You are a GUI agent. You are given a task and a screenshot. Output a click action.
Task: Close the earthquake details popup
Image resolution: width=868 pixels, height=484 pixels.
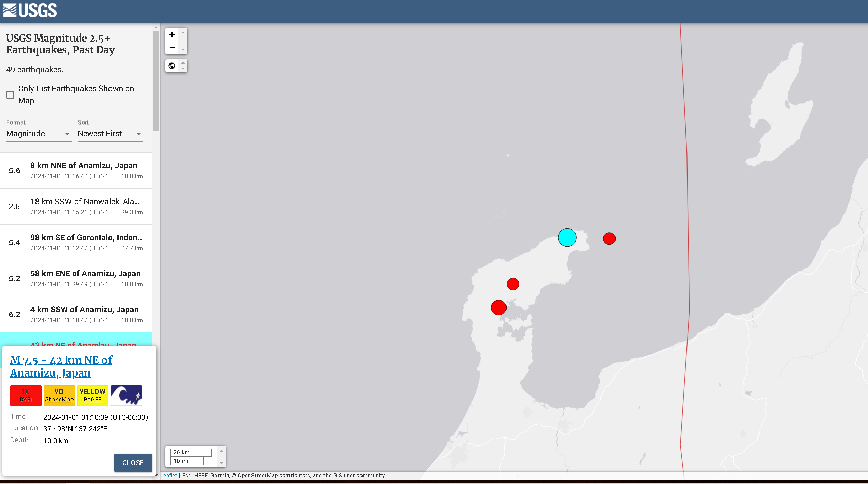tap(133, 463)
